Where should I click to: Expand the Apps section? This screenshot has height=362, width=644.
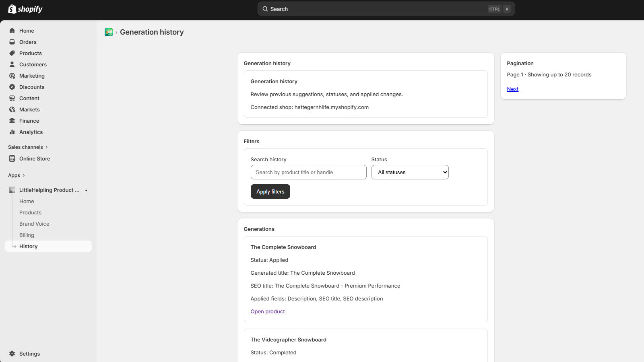click(x=17, y=175)
